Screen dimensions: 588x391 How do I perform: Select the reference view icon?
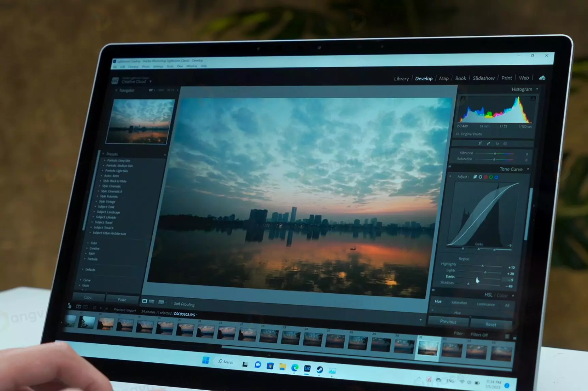click(x=161, y=302)
